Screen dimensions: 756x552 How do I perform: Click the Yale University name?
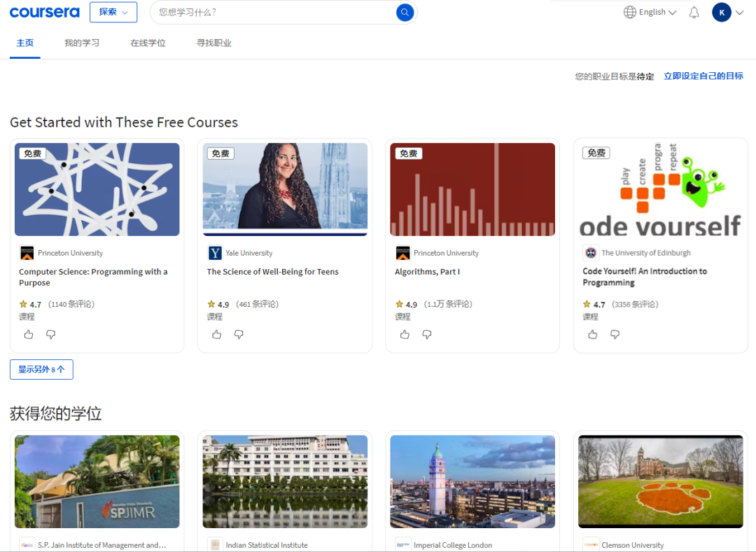coord(248,253)
